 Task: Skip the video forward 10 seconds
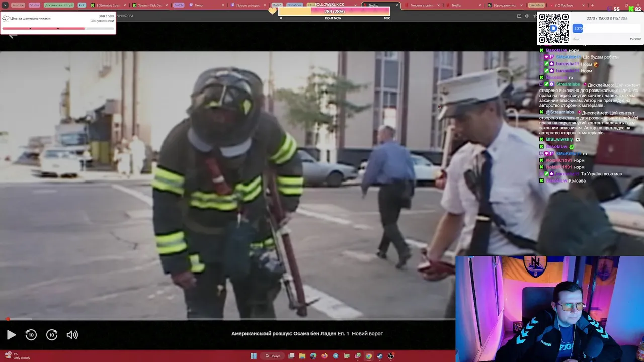tap(52, 335)
